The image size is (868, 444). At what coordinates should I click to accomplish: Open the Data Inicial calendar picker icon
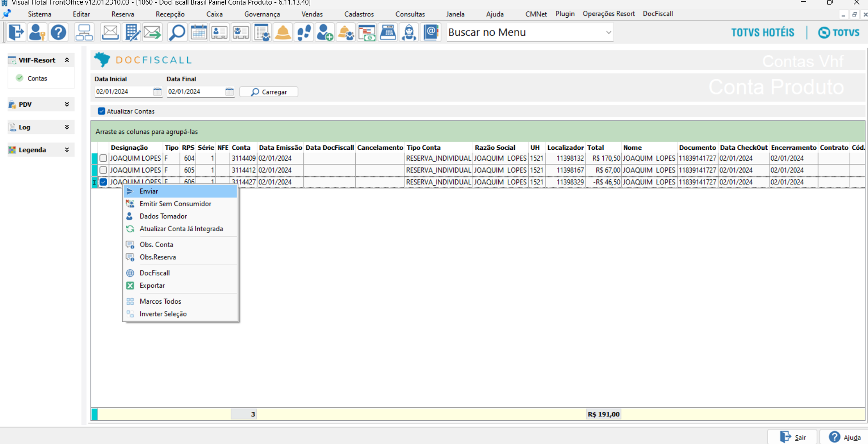(x=157, y=92)
